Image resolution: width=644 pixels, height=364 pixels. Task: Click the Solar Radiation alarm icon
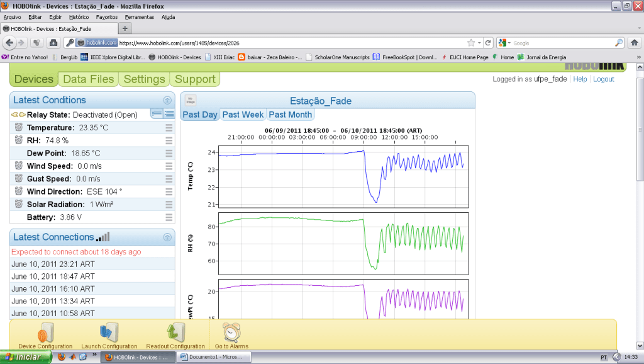[x=18, y=205]
